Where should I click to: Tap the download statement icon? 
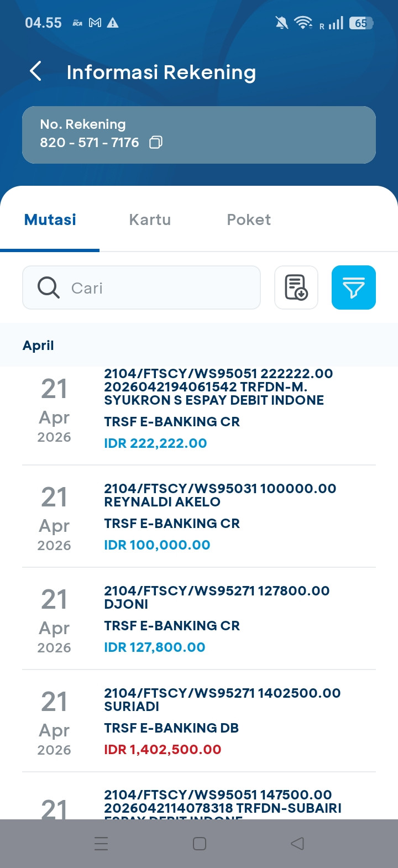pyautogui.click(x=296, y=287)
